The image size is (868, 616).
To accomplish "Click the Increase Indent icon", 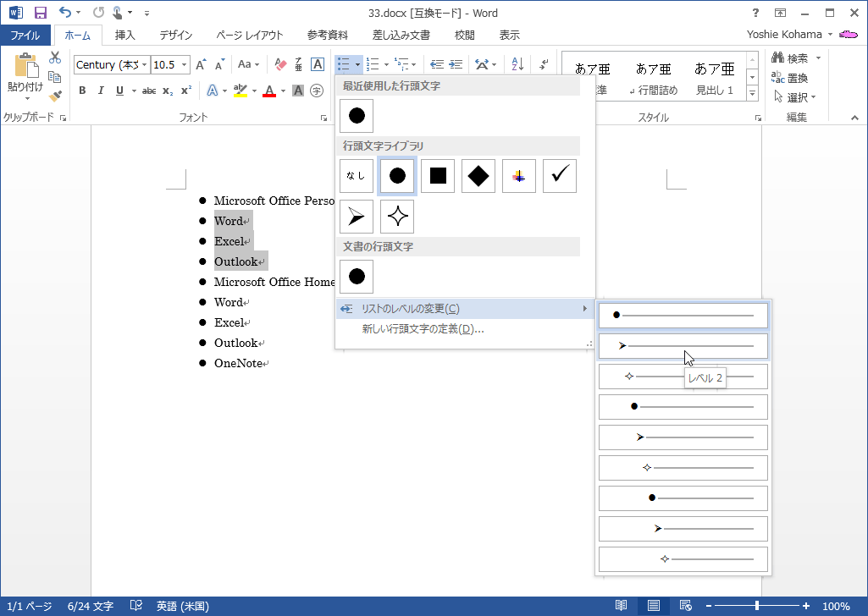I will click(x=456, y=64).
